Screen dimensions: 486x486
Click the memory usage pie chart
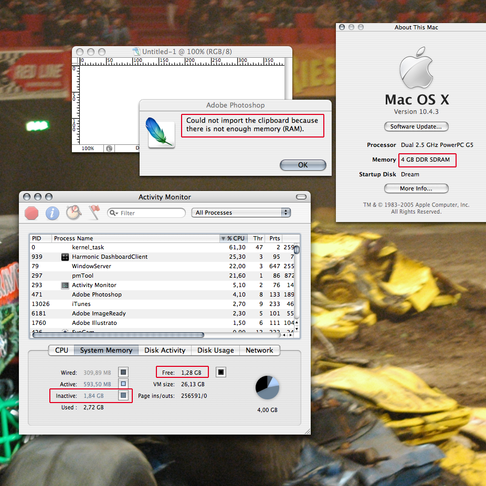[x=267, y=387]
